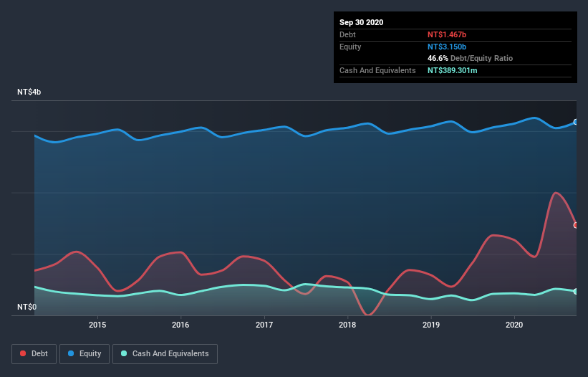
Task: Click the teal Cash legend dot
Action: pyautogui.click(x=124, y=353)
